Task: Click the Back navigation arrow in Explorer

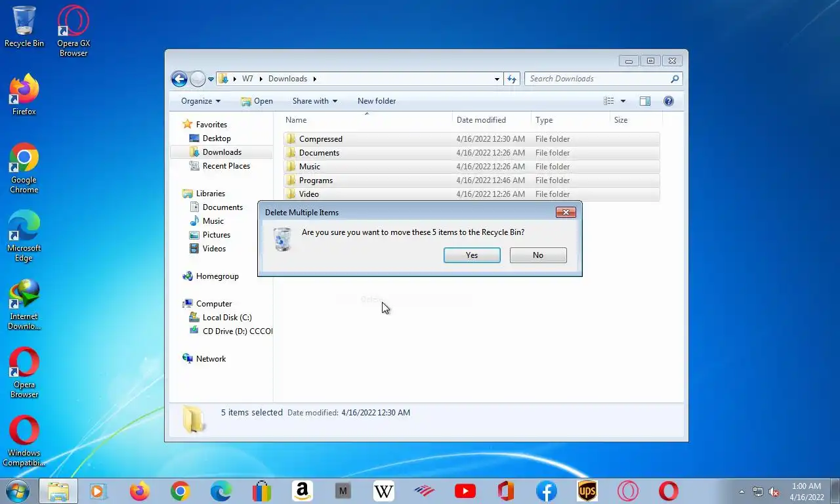Action: (x=179, y=79)
